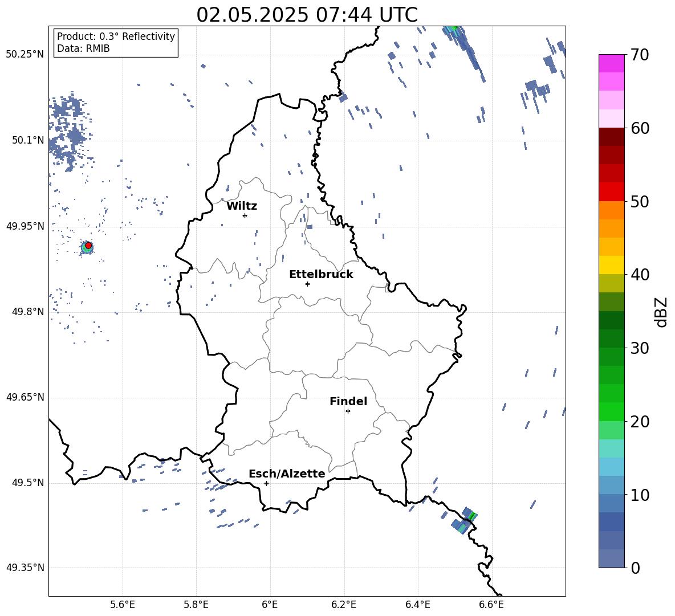Pick the magenta top colorbar segment
This screenshot has width=675, height=616.
tap(612, 63)
